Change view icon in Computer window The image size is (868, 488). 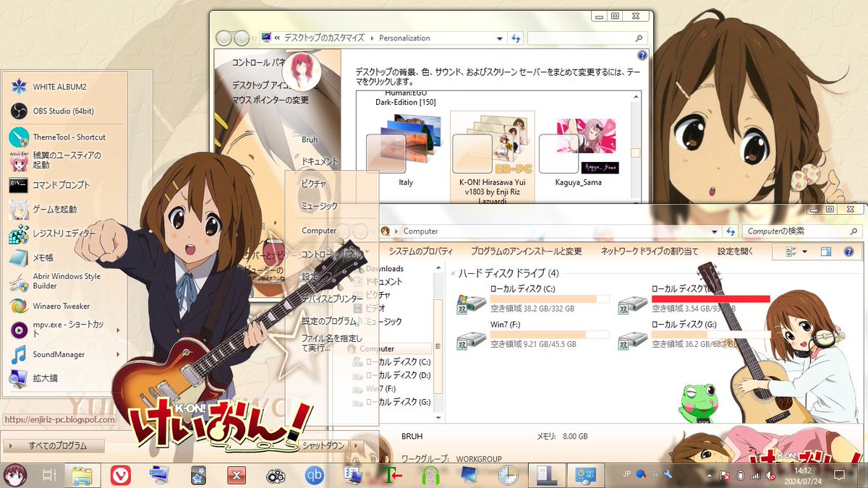tap(790, 252)
